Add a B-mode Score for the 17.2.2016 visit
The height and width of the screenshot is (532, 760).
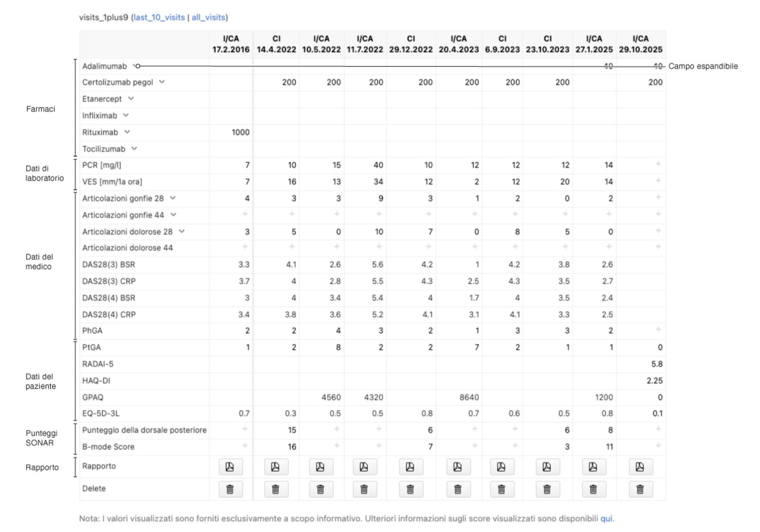pos(244,447)
